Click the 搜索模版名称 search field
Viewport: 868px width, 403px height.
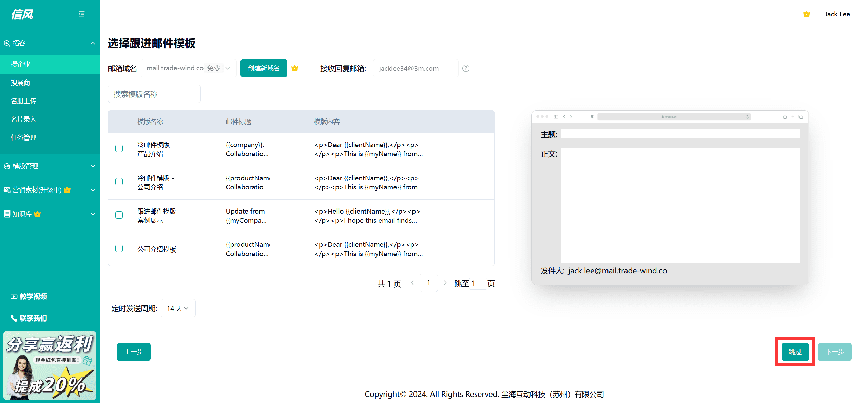tap(154, 94)
